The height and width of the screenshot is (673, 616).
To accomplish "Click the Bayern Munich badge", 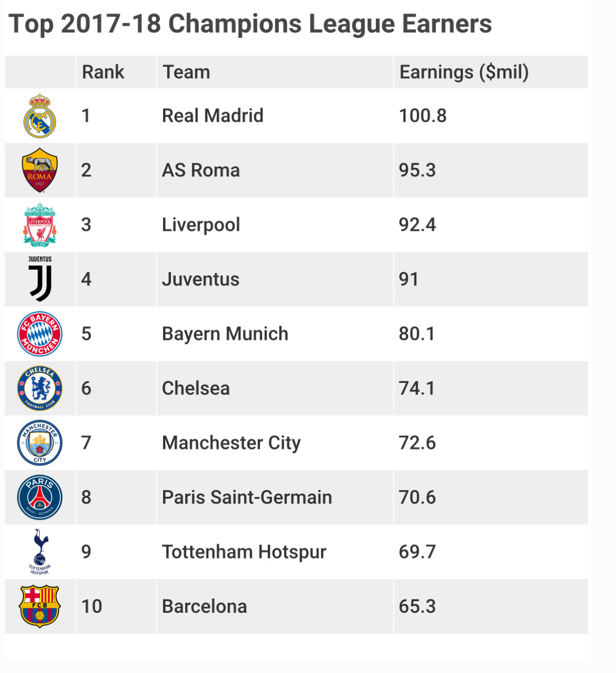I will 40,334.
